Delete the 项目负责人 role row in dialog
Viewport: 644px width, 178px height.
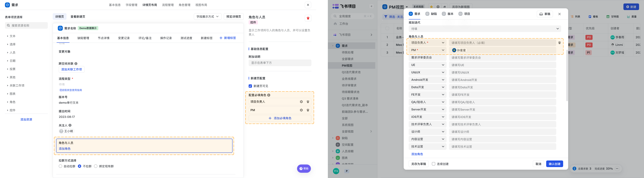coord(560,43)
